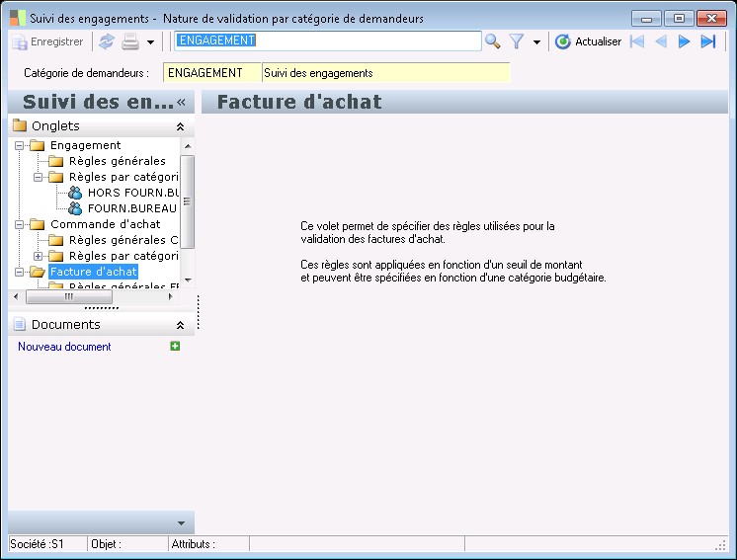Collapse the Documents section chevron
The height and width of the screenshot is (560, 737).
coord(180,325)
